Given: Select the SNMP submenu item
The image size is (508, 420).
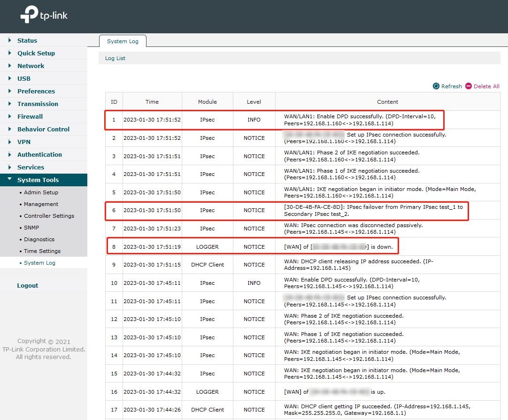Looking at the screenshot, I should pos(32,228).
